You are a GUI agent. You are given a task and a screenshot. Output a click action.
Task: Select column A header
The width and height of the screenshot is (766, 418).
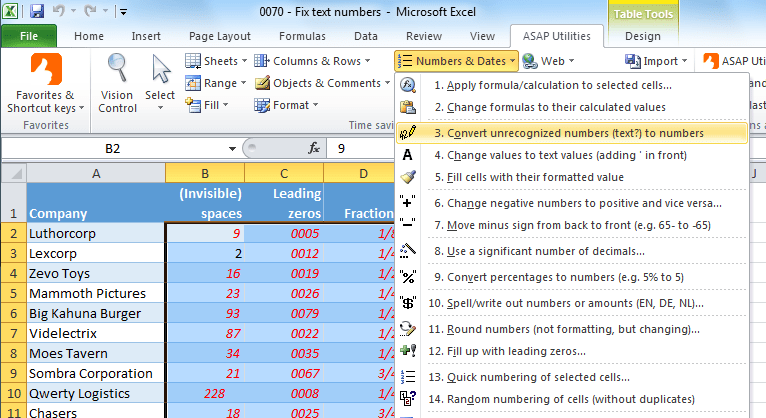click(96, 173)
